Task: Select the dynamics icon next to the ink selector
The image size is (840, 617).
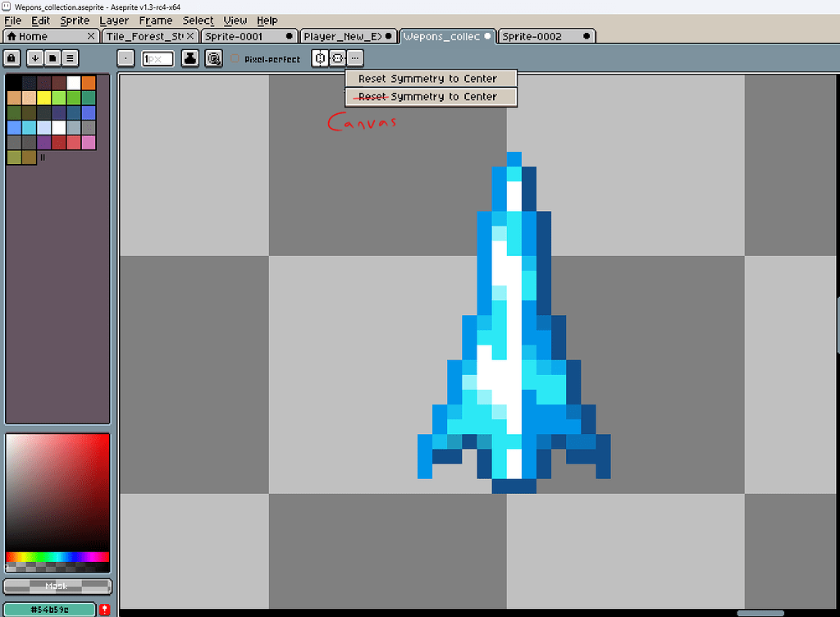Action: pos(214,58)
